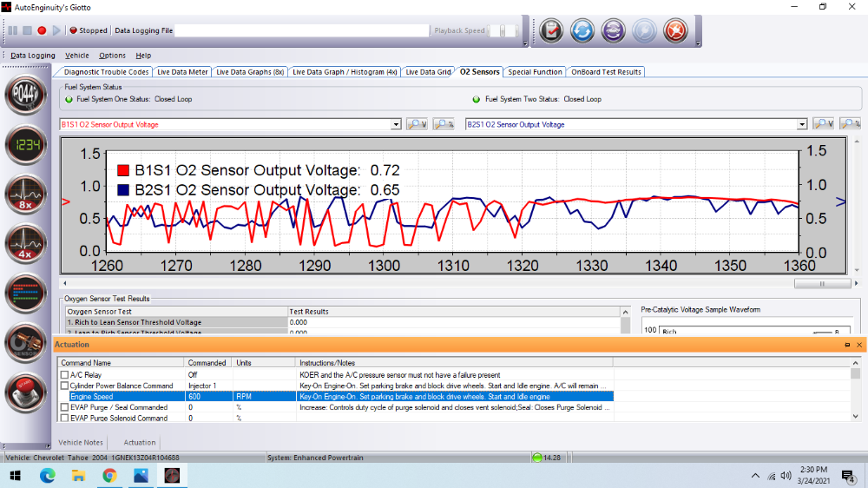Switch to the Diagnostic Trouble Codes tab
The height and width of the screenshot is (488, 868).
pyautogui.click(x=107, y=72)
